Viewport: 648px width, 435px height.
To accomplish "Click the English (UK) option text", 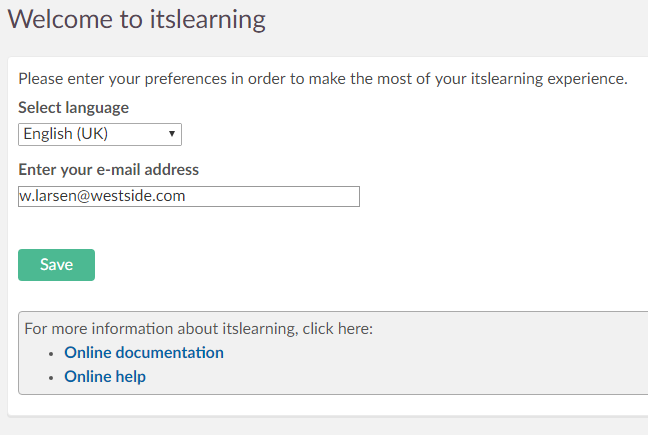I will click(65, 134).
